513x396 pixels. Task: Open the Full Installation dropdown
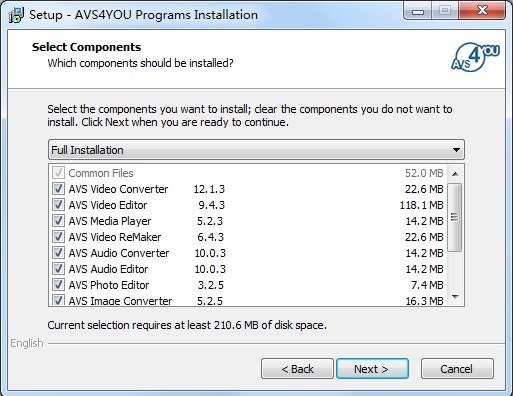pos(256,150)
